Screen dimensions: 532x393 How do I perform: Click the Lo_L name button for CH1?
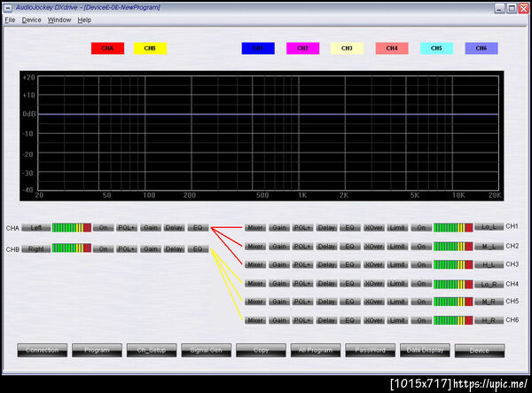pyautogui.click(x=489, y=227)
